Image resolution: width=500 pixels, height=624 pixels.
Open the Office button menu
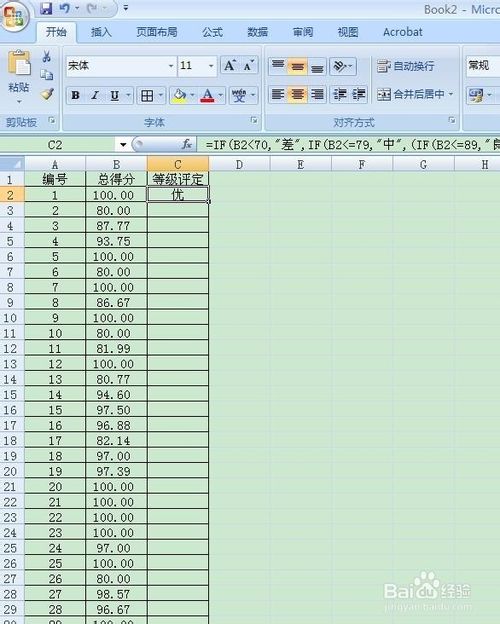tap(15, 16)
